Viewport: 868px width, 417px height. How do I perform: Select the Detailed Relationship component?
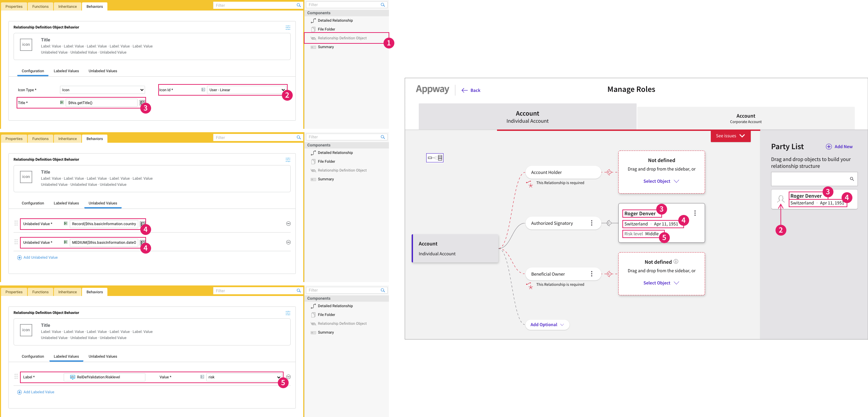pyautogui.click(x=335, y=20)
